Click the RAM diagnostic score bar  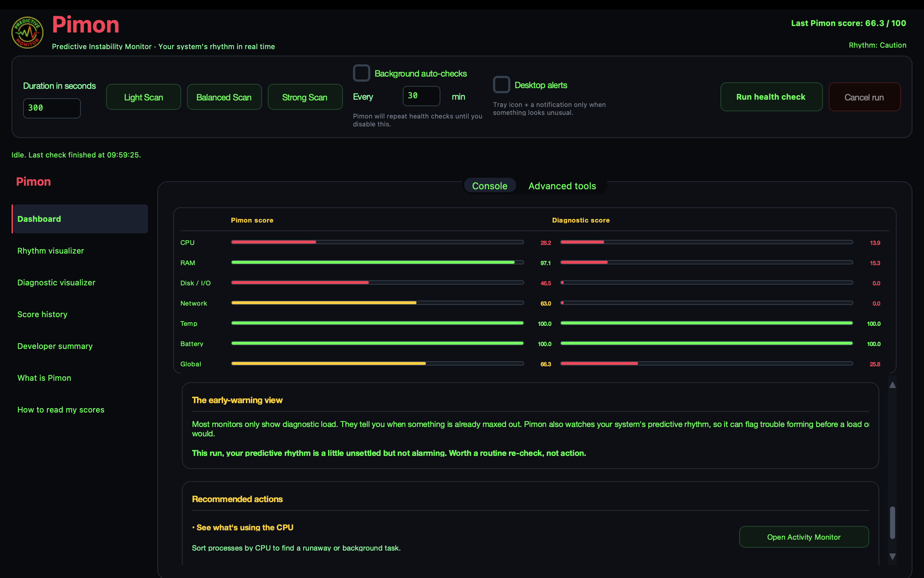706,262
